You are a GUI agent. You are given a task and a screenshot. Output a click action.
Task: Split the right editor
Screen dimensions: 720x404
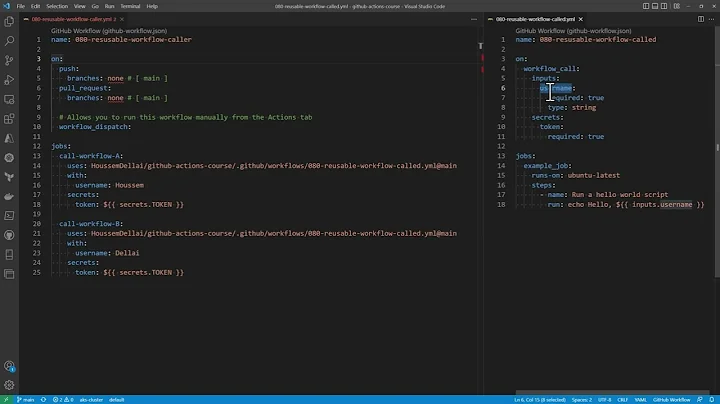[701, 19]
